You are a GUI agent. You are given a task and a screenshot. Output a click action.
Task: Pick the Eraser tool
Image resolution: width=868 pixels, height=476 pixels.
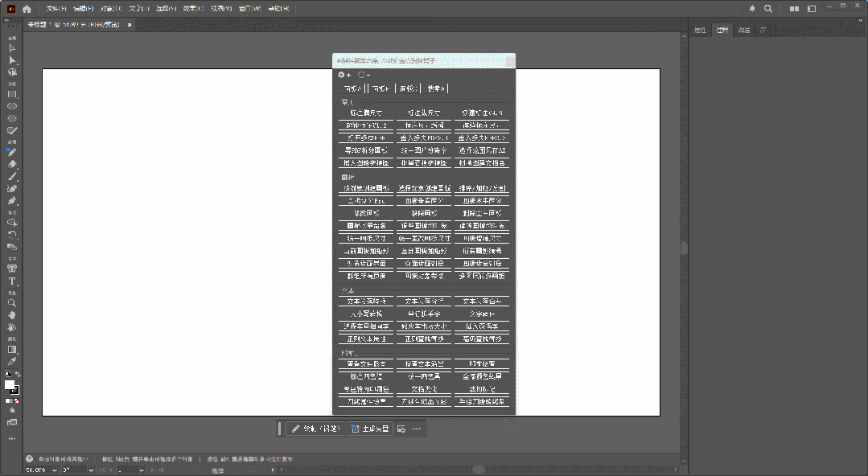(x=11, y=164)
